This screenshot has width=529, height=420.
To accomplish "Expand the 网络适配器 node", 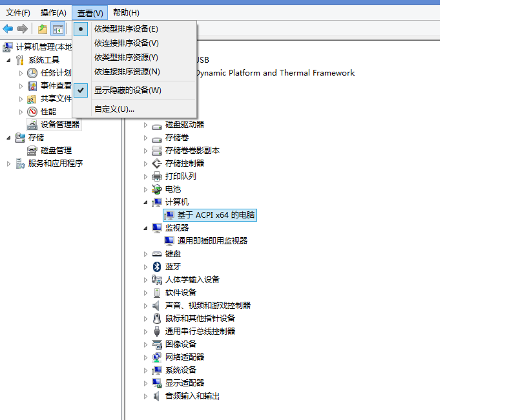I will coord(146,357).
